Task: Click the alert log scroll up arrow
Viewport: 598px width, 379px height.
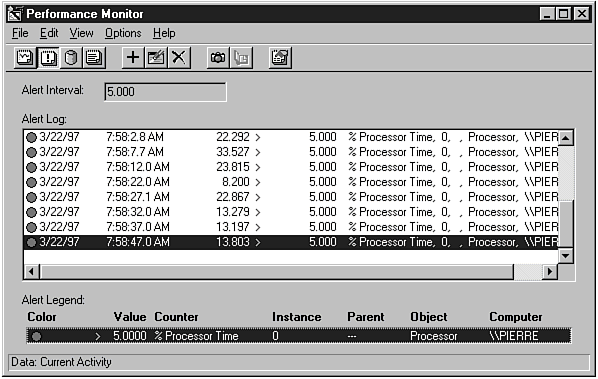Action: [x=566, y=138]
